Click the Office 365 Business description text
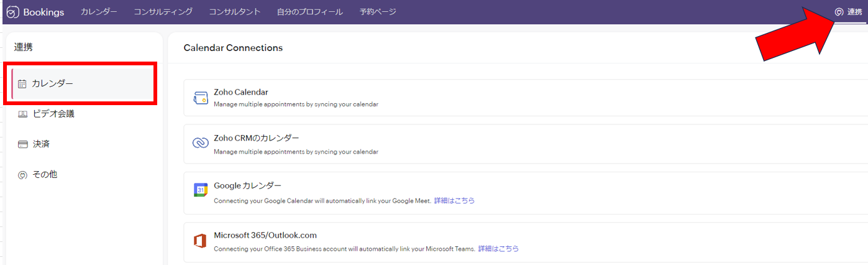Screen dimensions: 868x265 click(345, 249)
